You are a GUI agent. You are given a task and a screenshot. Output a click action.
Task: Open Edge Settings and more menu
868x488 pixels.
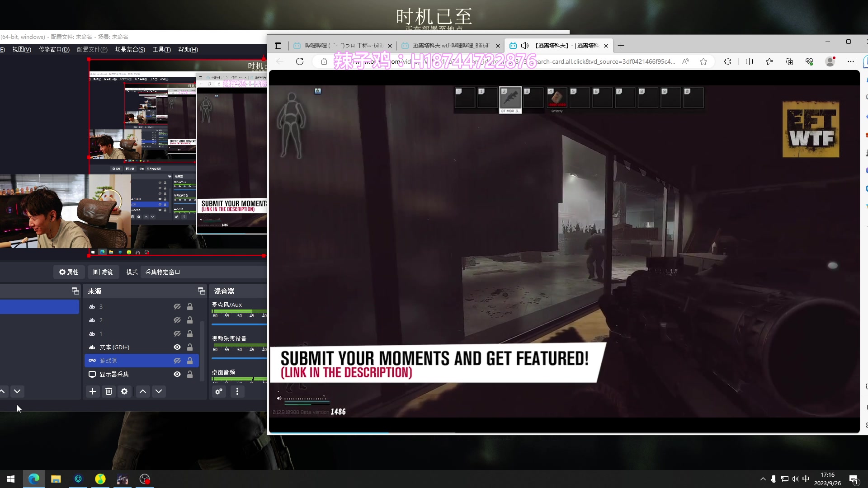(851, 61)
